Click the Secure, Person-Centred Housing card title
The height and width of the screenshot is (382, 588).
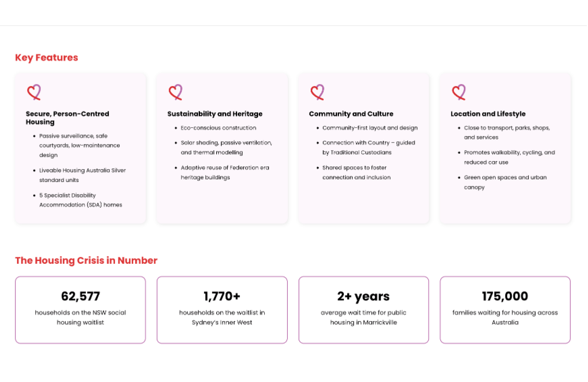(x=67, y=117)
